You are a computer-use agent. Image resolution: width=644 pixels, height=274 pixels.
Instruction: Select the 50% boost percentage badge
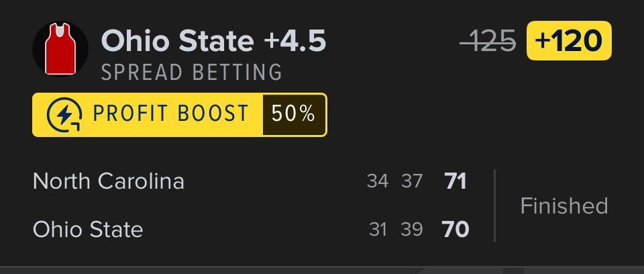293,114
